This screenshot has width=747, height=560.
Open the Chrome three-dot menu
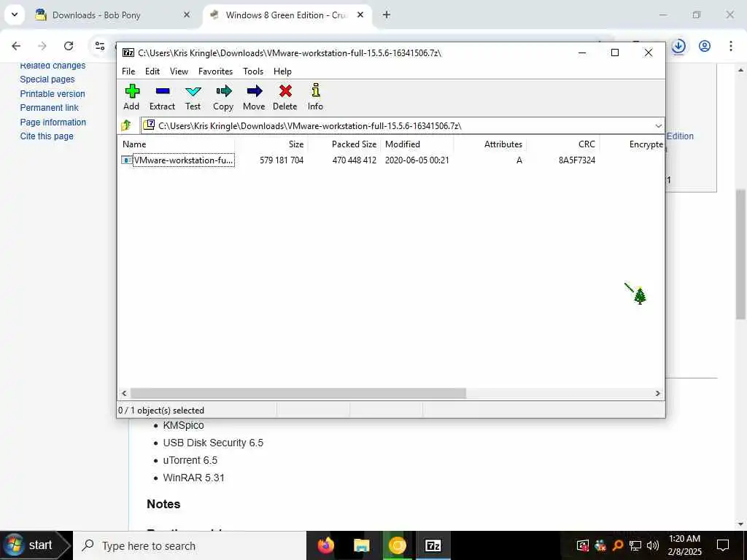pos(731,46)
